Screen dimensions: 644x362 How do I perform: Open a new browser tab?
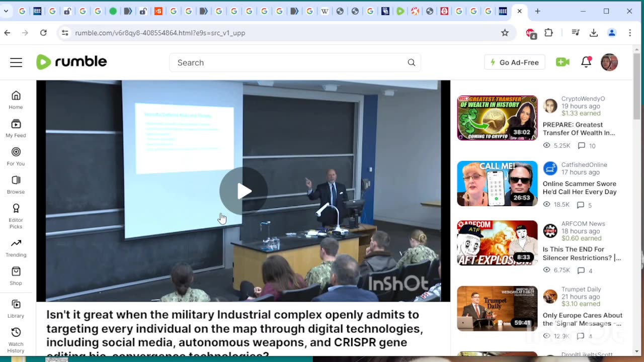tap(537, 11)
